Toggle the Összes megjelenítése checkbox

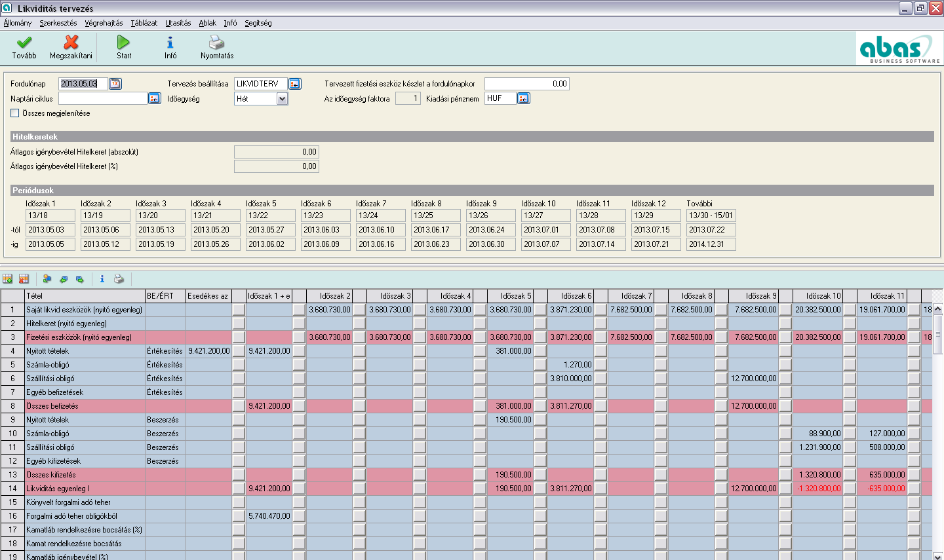[15, 113]
